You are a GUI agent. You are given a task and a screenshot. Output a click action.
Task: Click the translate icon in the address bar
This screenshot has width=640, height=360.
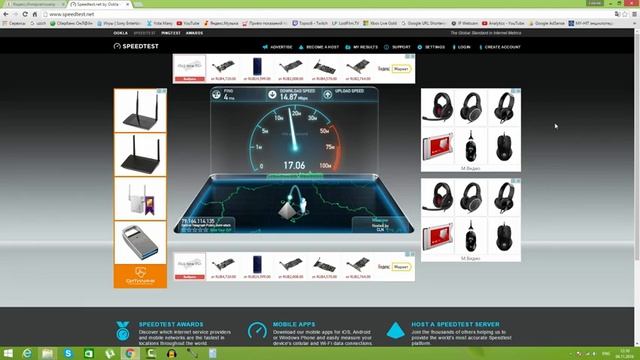tap(617, 14)
